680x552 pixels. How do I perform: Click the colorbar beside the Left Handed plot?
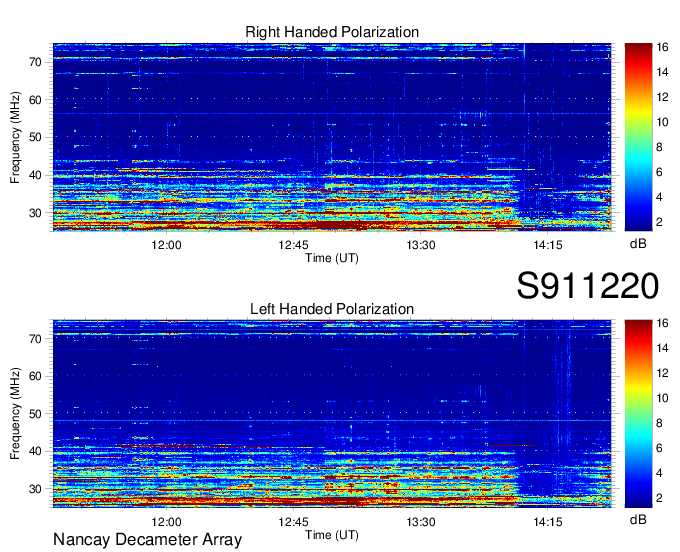click(638, 414)
